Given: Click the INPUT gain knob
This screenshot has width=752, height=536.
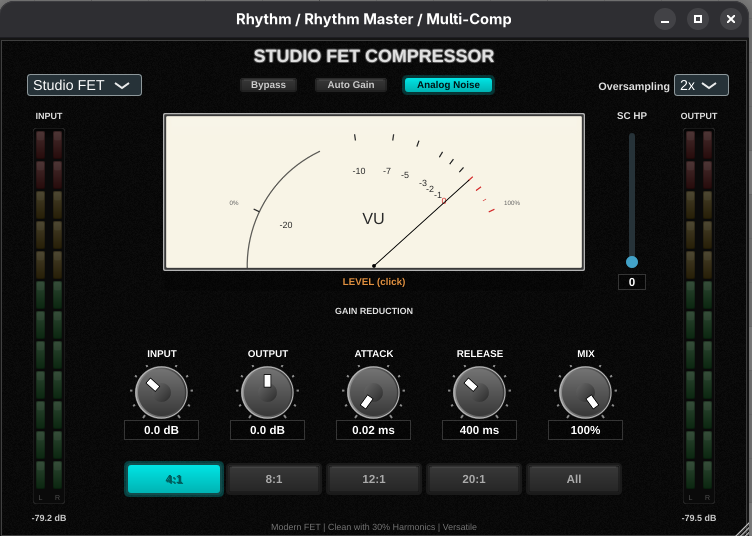Looking at the screenshot, I should pos(161,393).
